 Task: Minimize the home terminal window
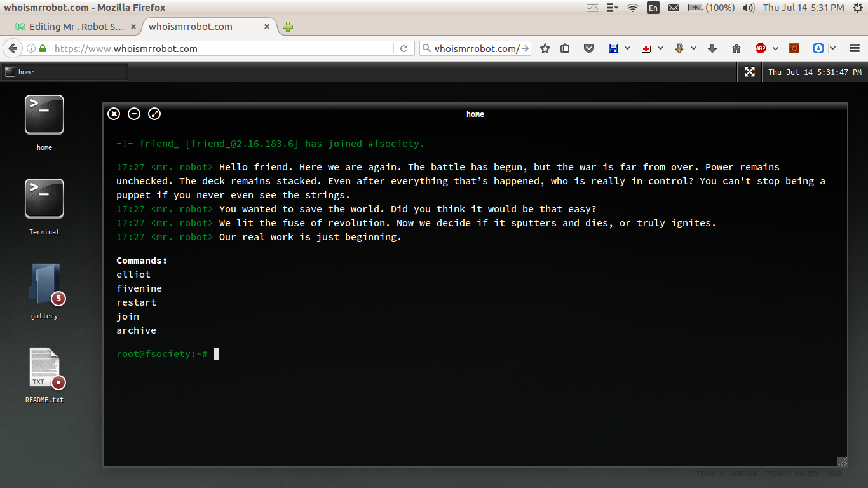pyautogui.click(x=134, y=114)
